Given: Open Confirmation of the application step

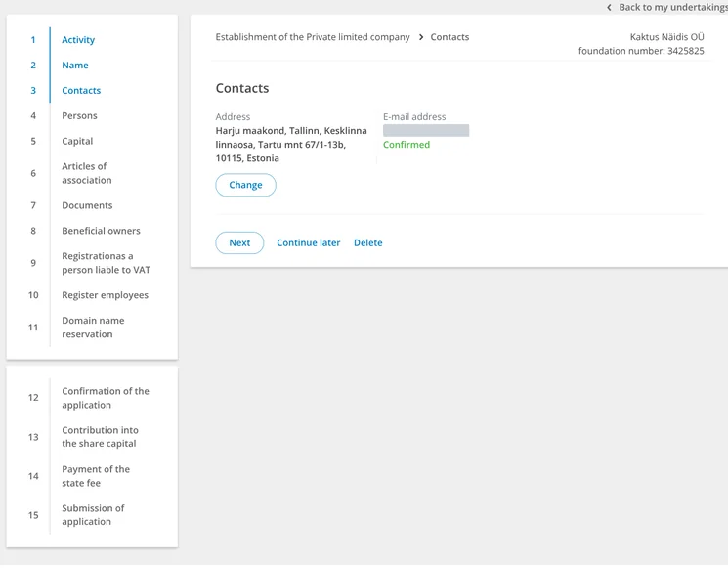Looking at the screenshot, I should click(x=106, y=398).
